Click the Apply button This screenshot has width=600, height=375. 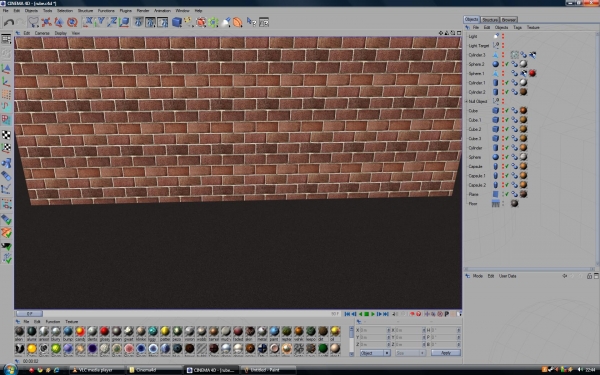(x=446, y=353)
